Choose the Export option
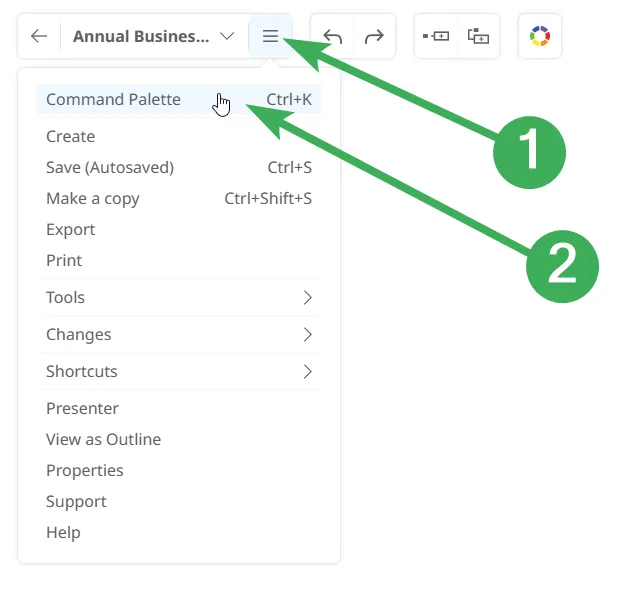 click(71, 229)
